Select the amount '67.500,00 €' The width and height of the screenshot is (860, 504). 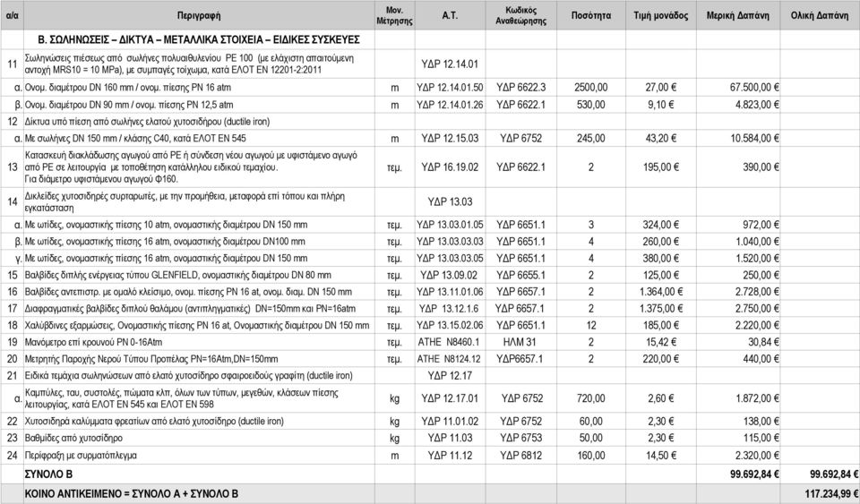pos(754,87)
